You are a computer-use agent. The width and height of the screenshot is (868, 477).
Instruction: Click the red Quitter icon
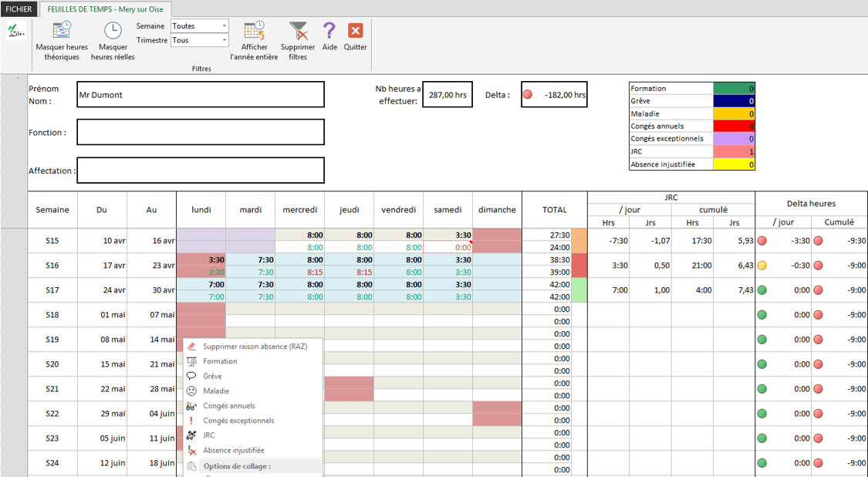355,31
